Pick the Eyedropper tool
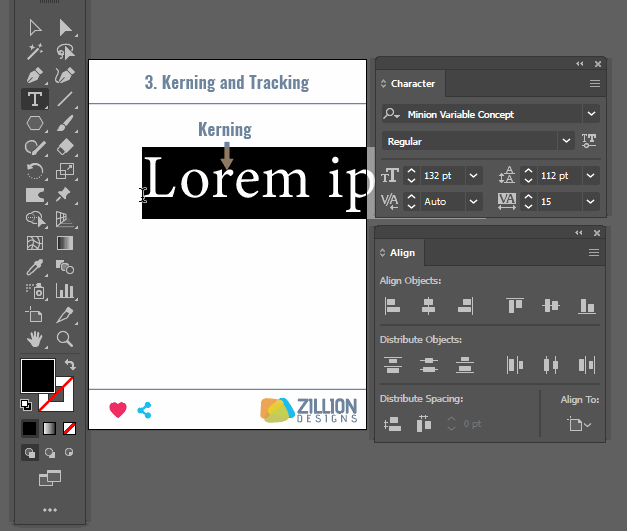 coord(35,267)
